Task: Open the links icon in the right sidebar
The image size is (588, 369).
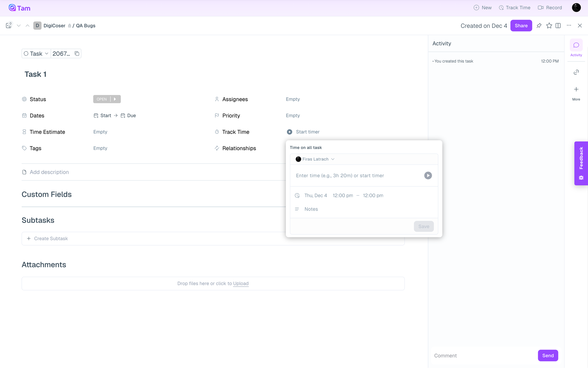Action: point(576,72)
